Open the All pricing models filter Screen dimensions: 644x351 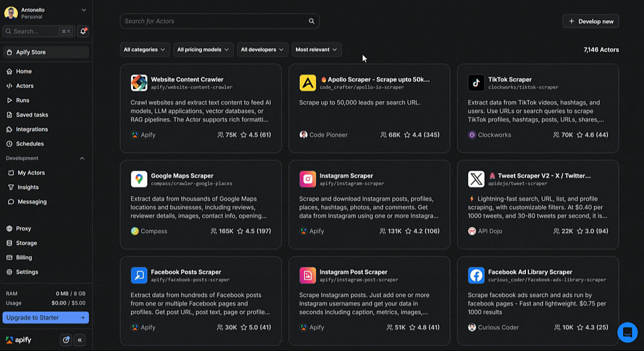click(203, 50)
